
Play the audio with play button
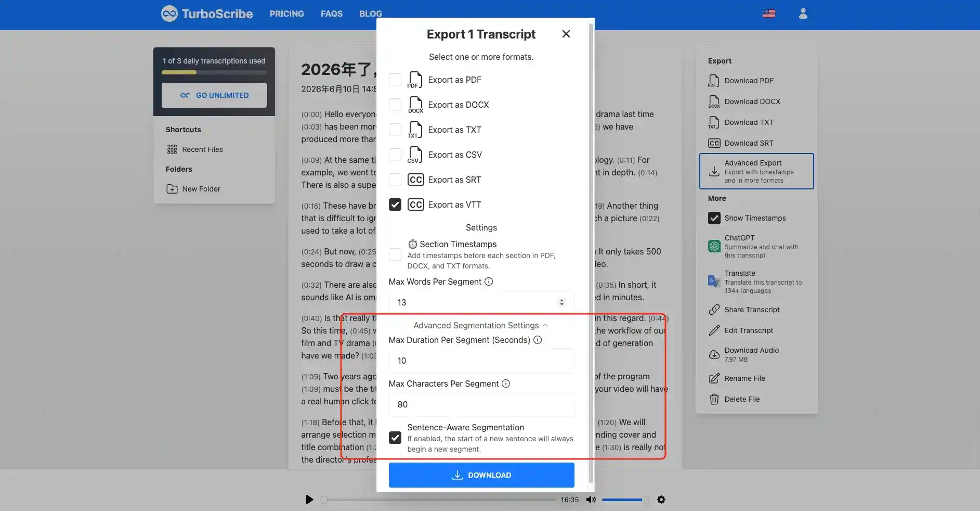coord(309,500)
